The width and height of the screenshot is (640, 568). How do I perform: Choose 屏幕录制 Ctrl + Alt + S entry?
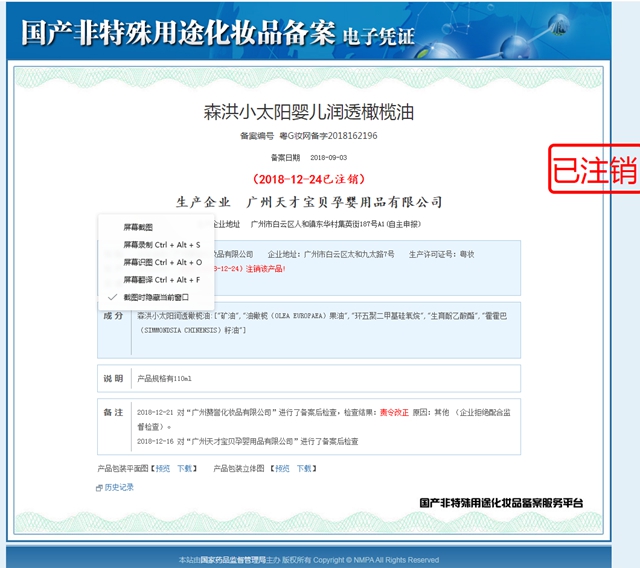(x=162, y=245)
